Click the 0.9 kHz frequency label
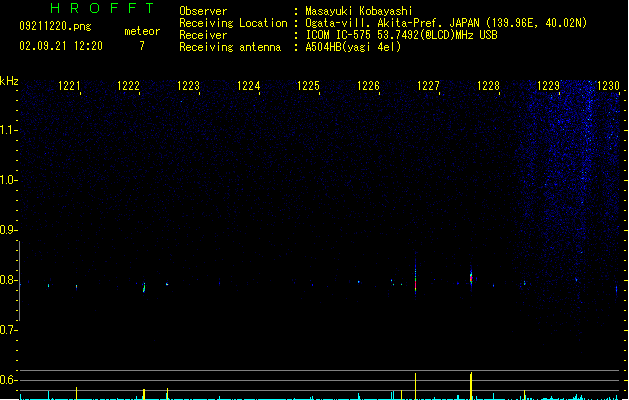This screenshot has width=629, height=400. 8,230
